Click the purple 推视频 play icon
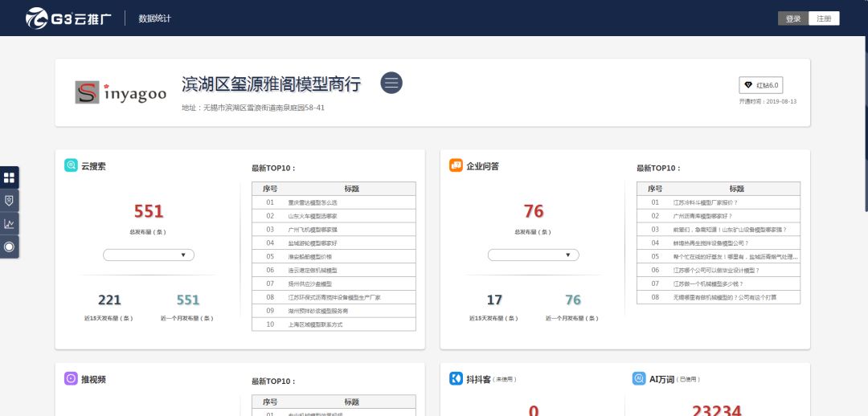 tap(71, 378)
